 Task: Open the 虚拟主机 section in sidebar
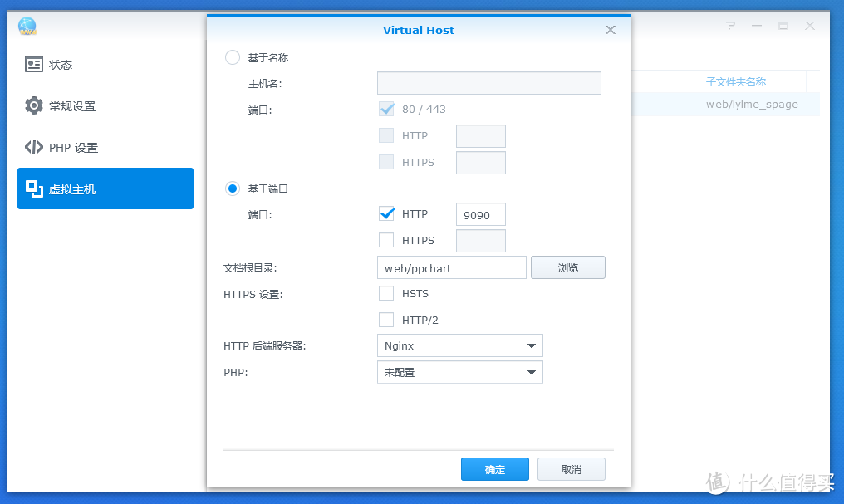tap(70, 188)
